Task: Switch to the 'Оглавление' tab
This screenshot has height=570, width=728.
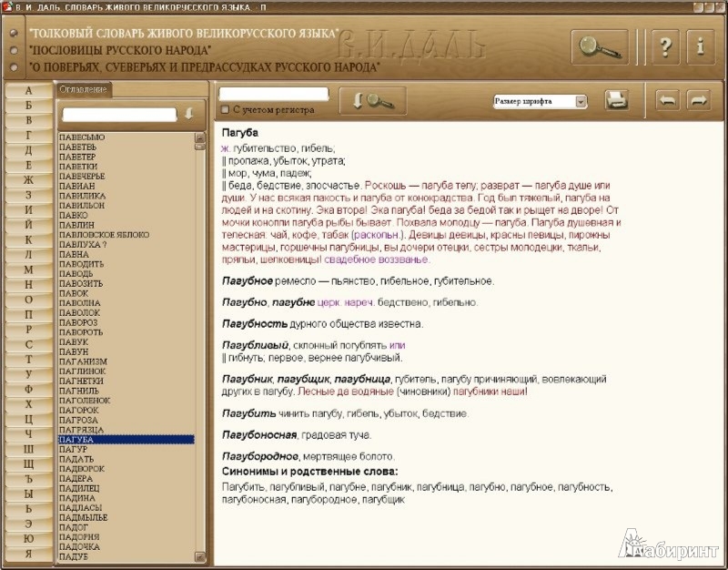Action: 82,89
